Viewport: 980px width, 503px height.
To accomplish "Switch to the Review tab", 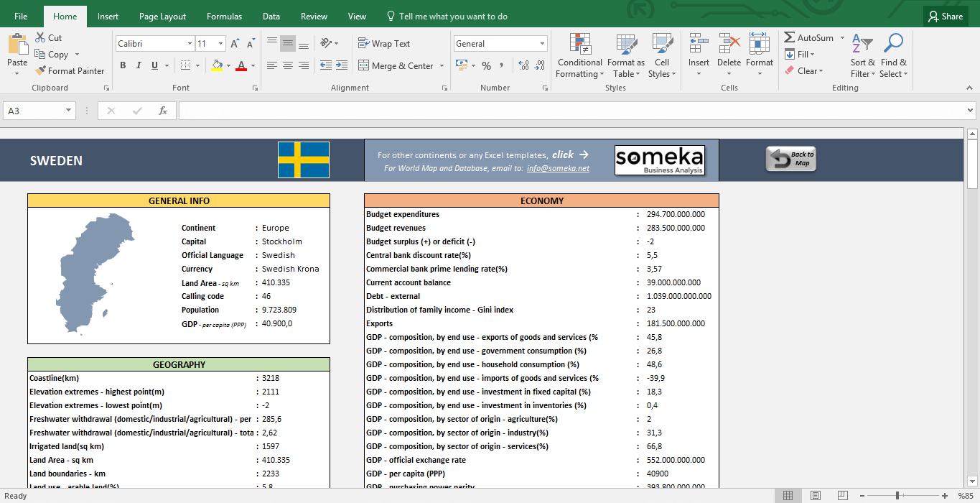I will pos(314,17).
